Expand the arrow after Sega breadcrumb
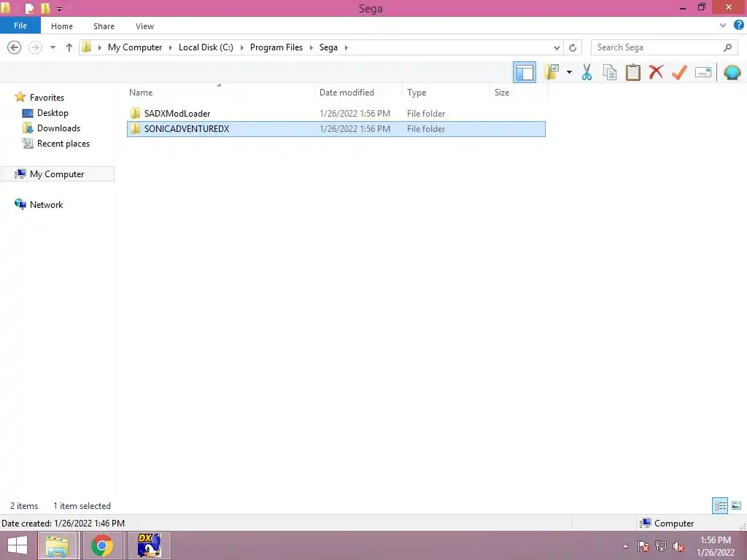The height and width of the screenshot is (560, 747). pos(346,47)
